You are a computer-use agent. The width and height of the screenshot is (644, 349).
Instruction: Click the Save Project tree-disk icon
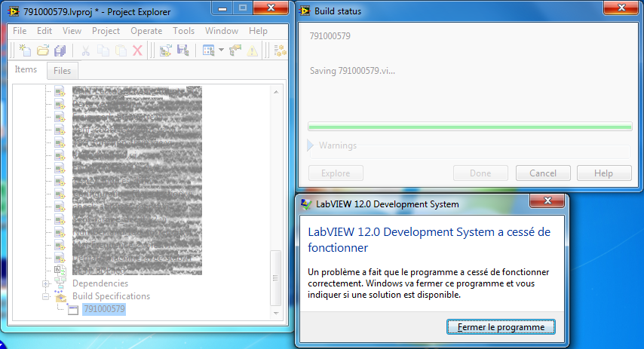click(x=183, y=51)
